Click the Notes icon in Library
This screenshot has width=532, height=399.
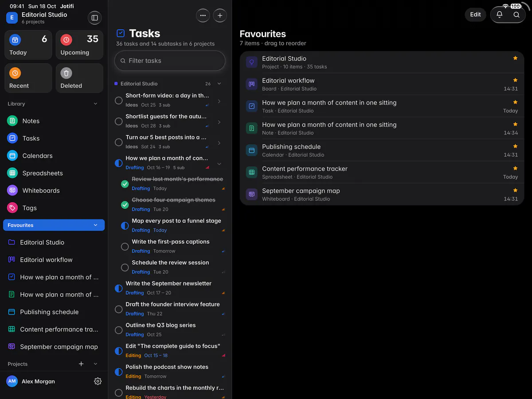[12, 121]
